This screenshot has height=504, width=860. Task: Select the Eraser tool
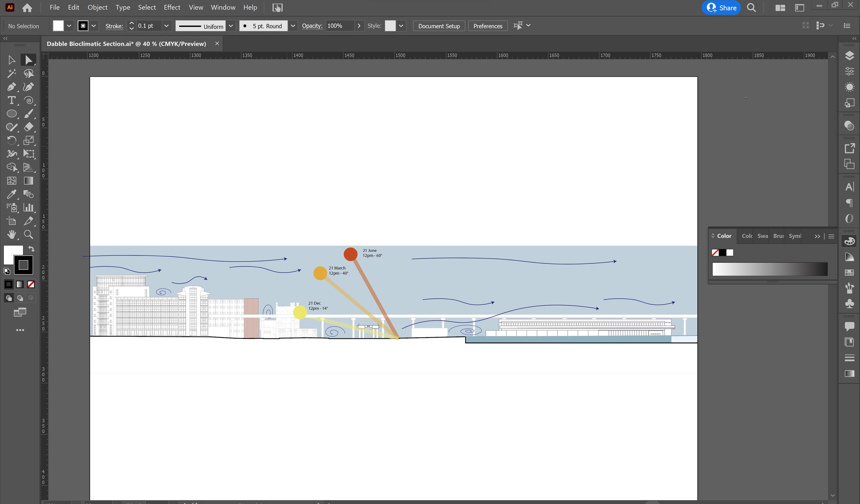tap(29, 127)
